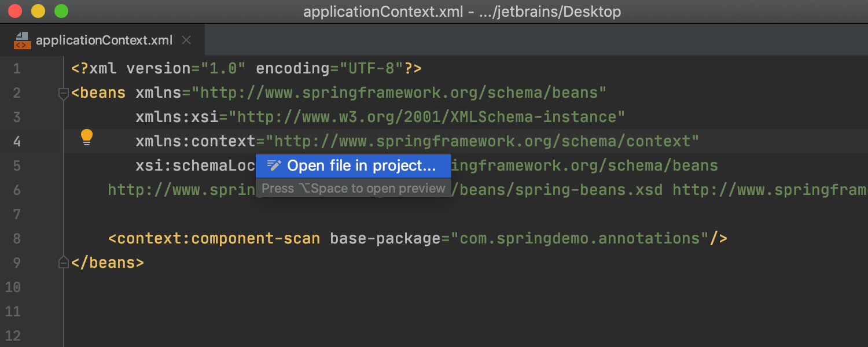The width and height of the screenshot is (868, 347).
Task: Click the red macOS close window button
Action: point(15,11)
